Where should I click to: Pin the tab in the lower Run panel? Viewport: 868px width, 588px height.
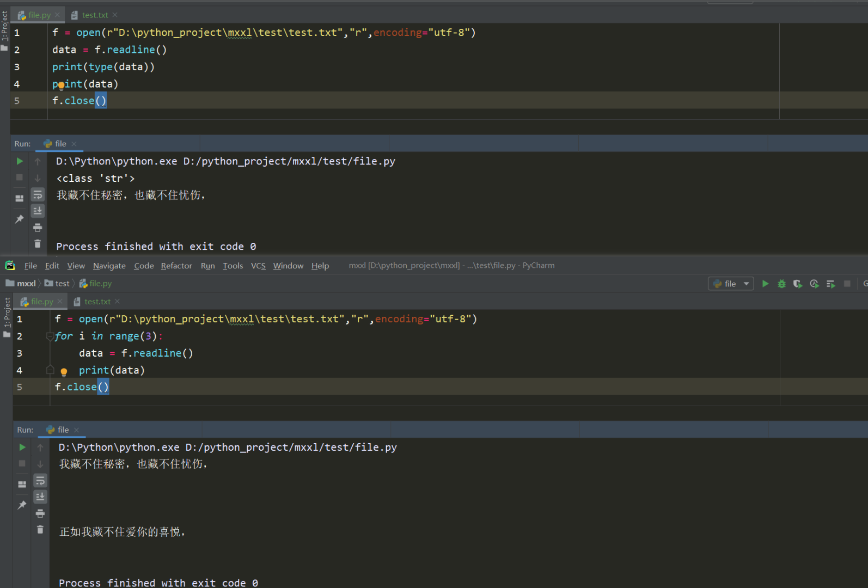(x=22, y=505)
